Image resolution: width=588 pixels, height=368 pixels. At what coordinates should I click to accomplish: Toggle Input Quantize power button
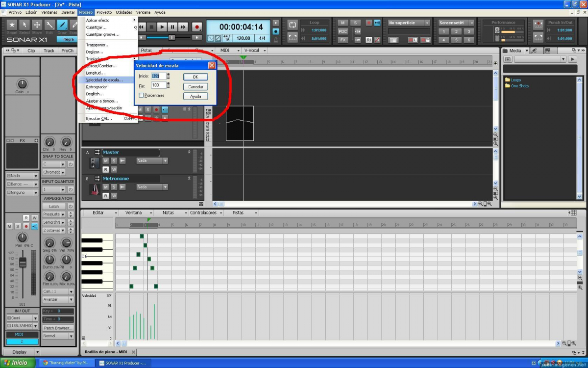[71, 189]
